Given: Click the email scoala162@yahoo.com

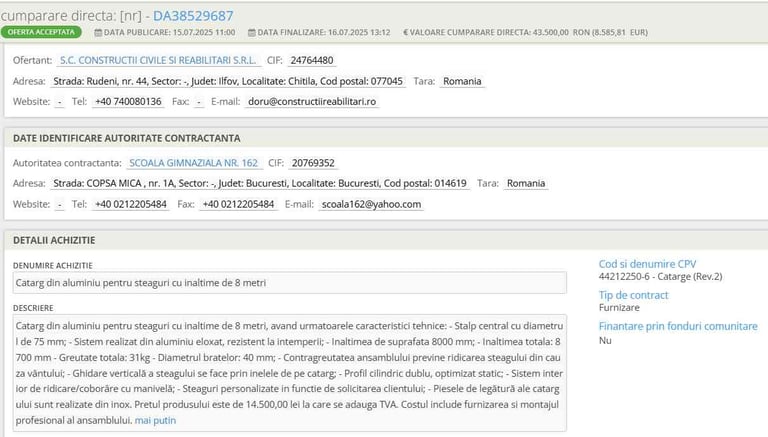Looking at the screenshot, I should [x=371, y=204].
